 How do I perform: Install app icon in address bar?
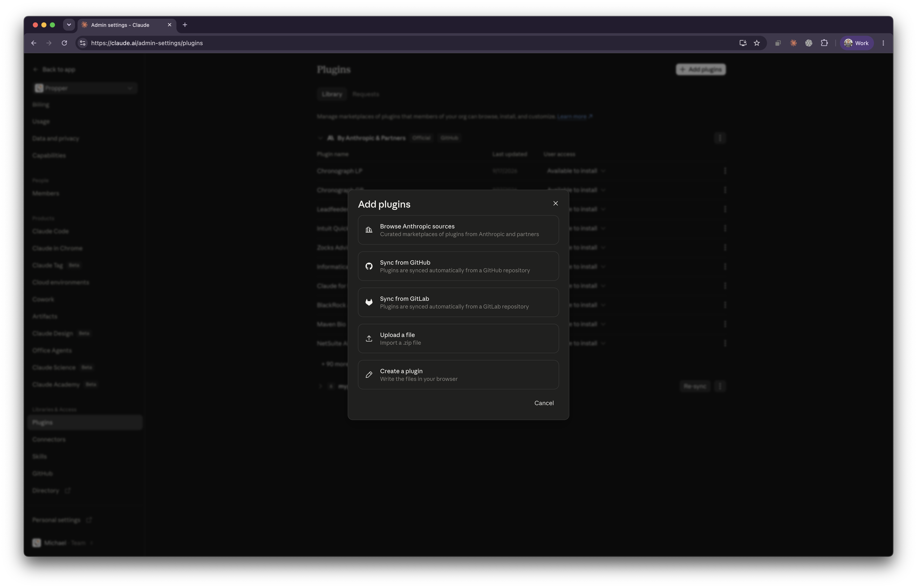tap(743, 43)
